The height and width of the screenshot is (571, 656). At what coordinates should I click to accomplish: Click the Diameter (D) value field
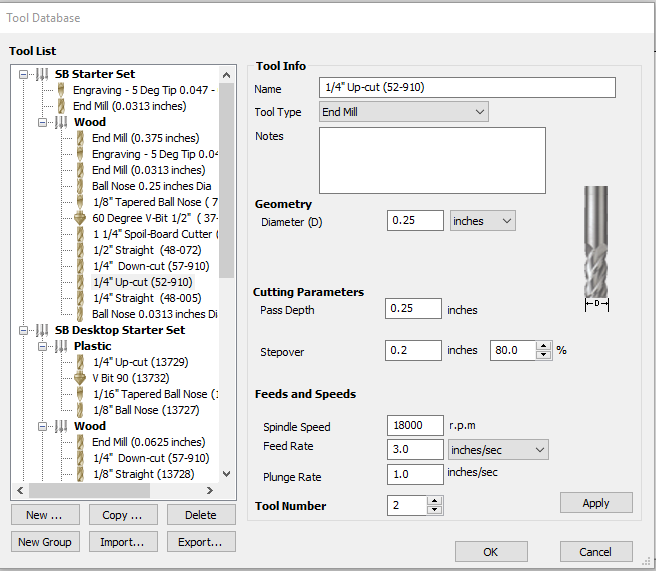pyautogui.click(x=415, y=220)
